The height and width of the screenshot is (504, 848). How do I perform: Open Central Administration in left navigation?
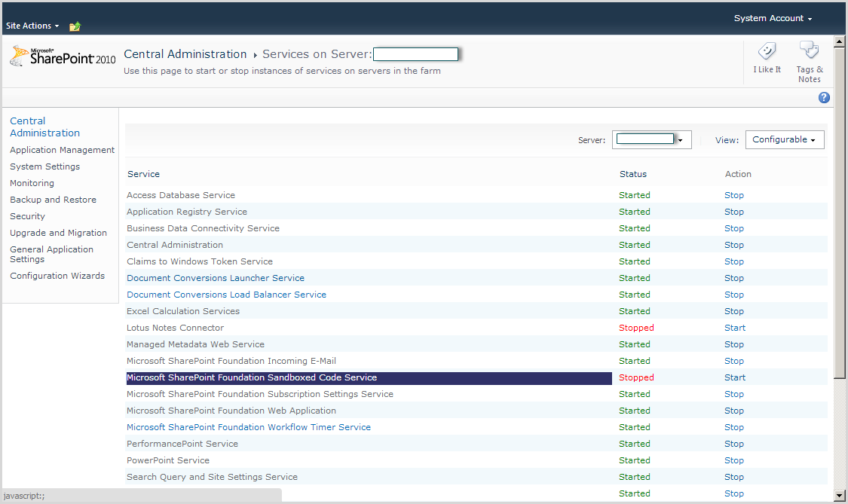[x=45, y=127]
